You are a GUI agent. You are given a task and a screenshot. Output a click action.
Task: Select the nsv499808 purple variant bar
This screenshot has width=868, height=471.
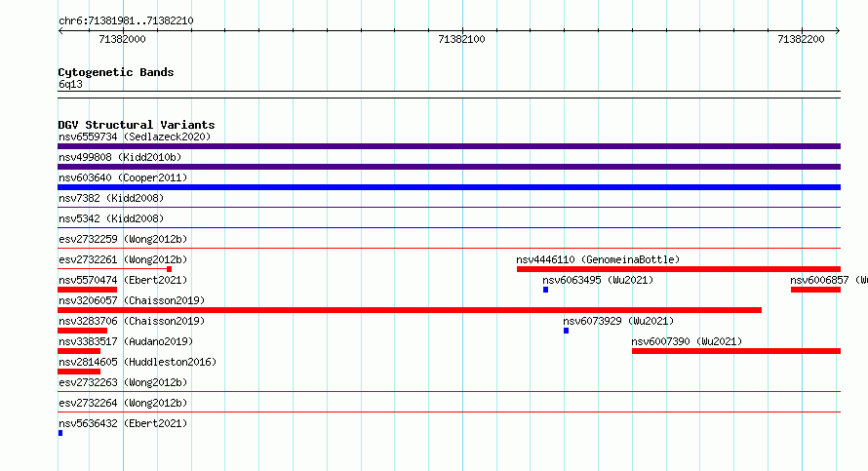pyautogui.click(x=449, y=167)
